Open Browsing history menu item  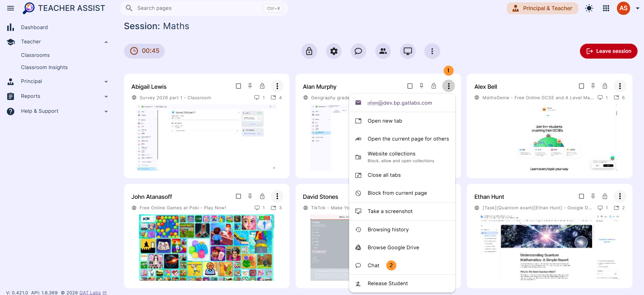tap(402, 230)
